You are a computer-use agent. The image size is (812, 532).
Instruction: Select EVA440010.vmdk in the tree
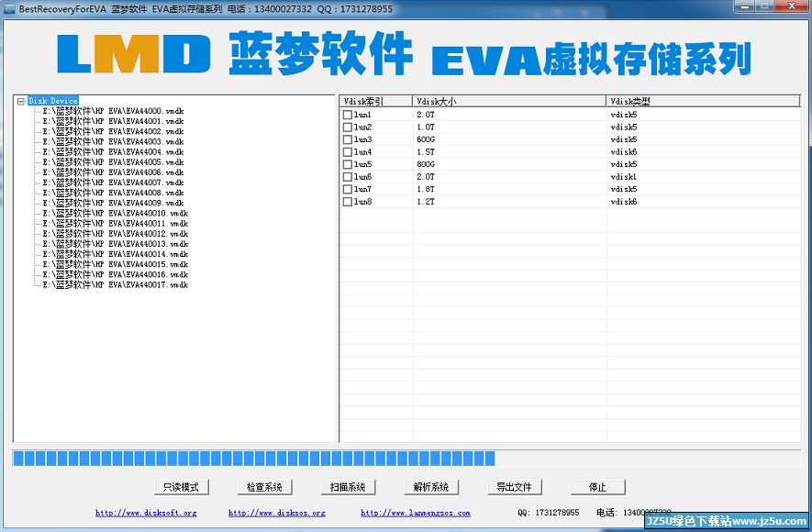[x=115, y=213]
